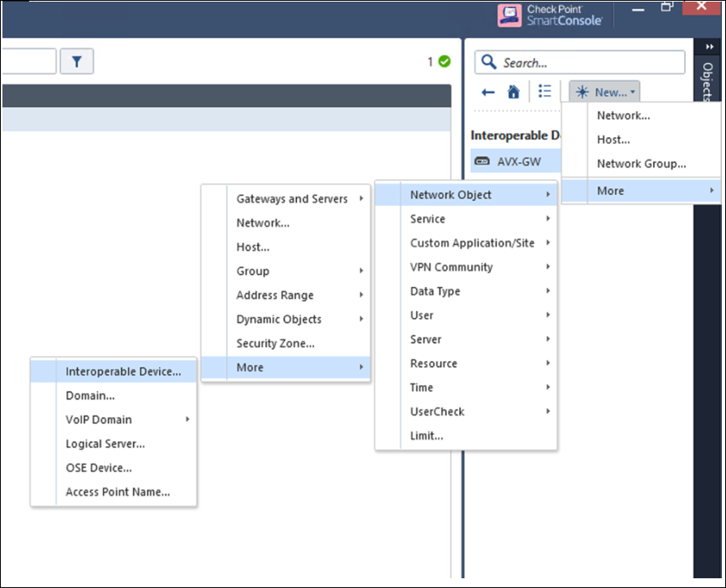Image resolution: width=726 pixels, height=588 pixels.
Task: Select the AVX-GW device icon
Action: tap(482, 161)
